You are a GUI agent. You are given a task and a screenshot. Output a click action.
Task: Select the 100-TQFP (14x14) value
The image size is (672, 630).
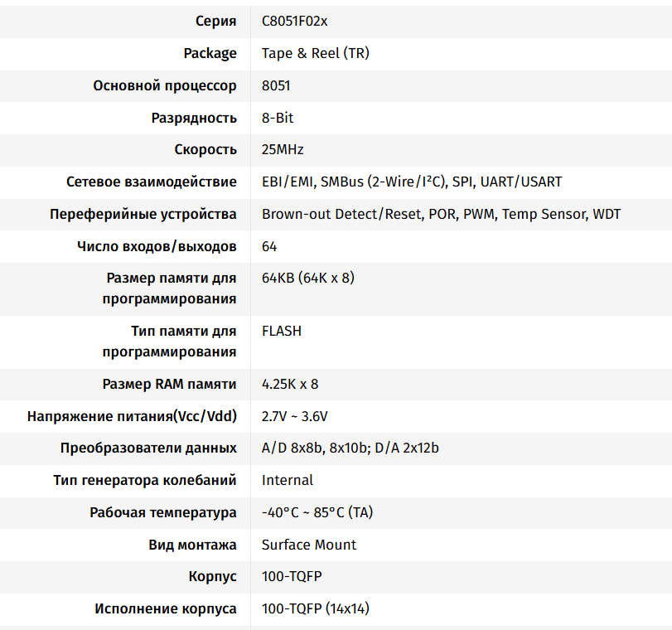point(316,608)
